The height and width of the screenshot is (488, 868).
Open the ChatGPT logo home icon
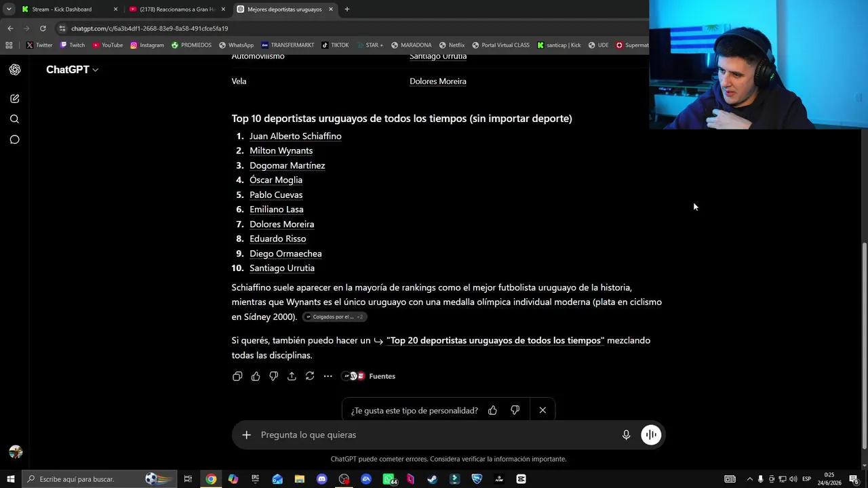15,70
